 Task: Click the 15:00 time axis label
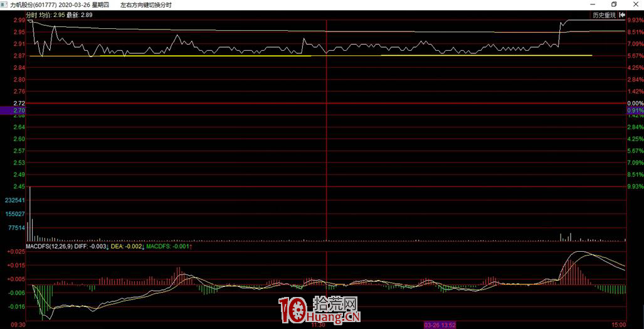point(619,325)
